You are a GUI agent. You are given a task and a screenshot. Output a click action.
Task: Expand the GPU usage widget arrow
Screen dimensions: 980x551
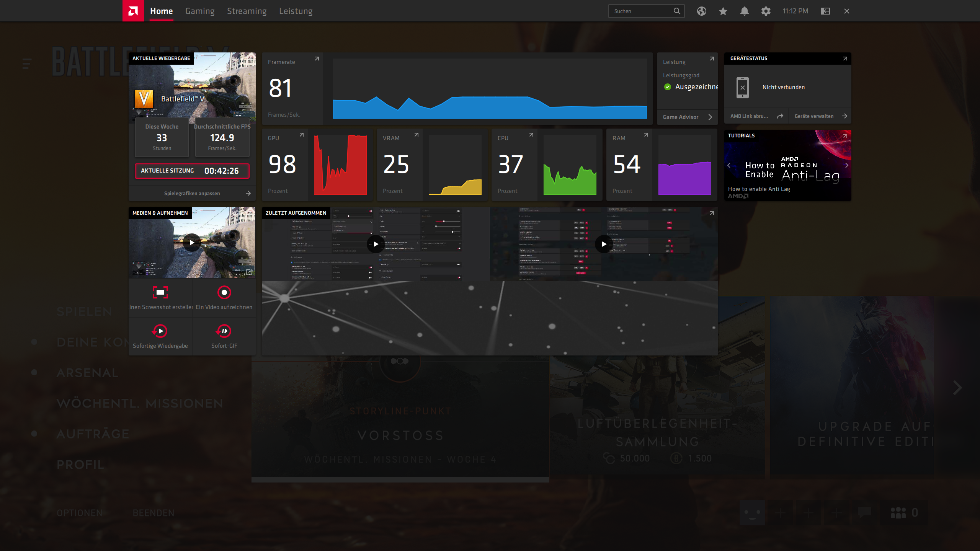[301, 135]
